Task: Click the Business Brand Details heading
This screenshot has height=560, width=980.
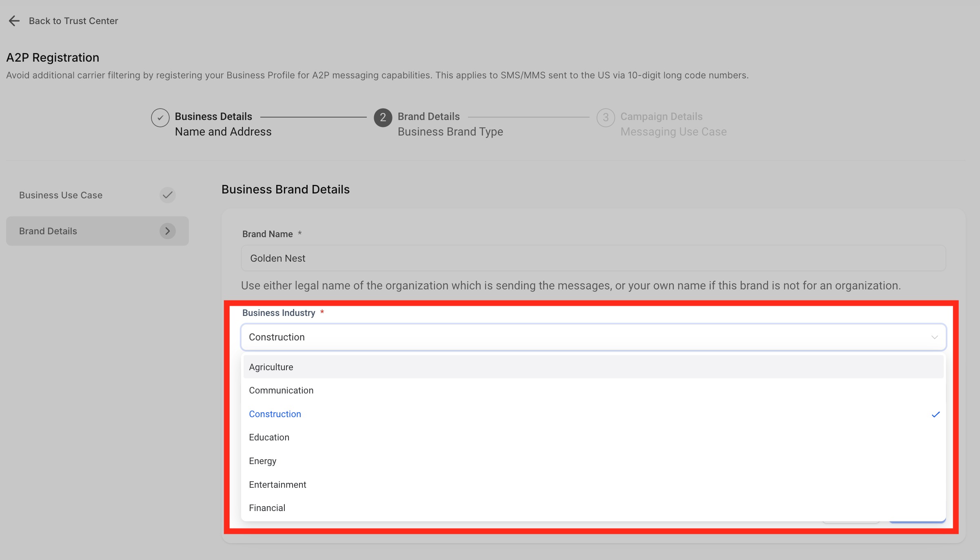Action: [286, 189]
